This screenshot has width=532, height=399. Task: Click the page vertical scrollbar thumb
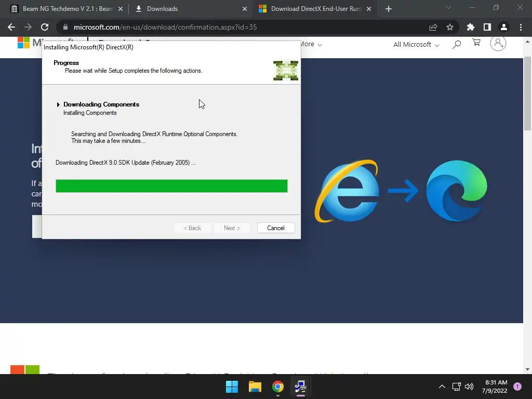527,94
